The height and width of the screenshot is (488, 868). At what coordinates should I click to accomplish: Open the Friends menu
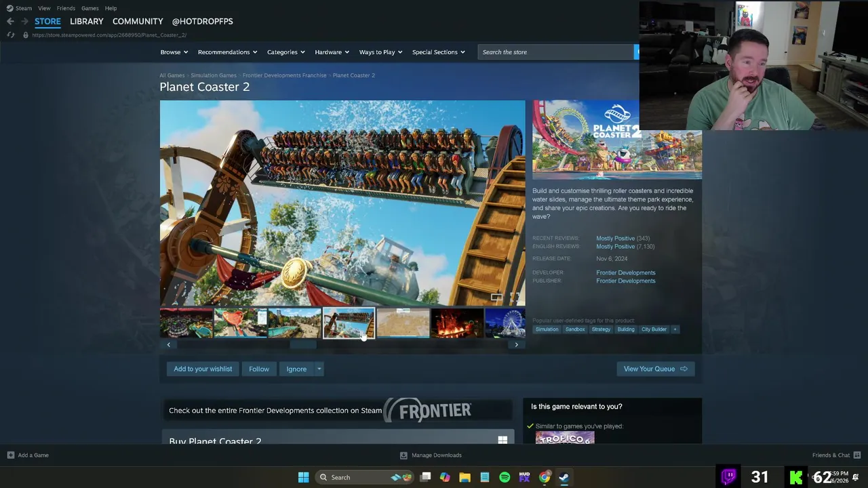coord(66,8)
